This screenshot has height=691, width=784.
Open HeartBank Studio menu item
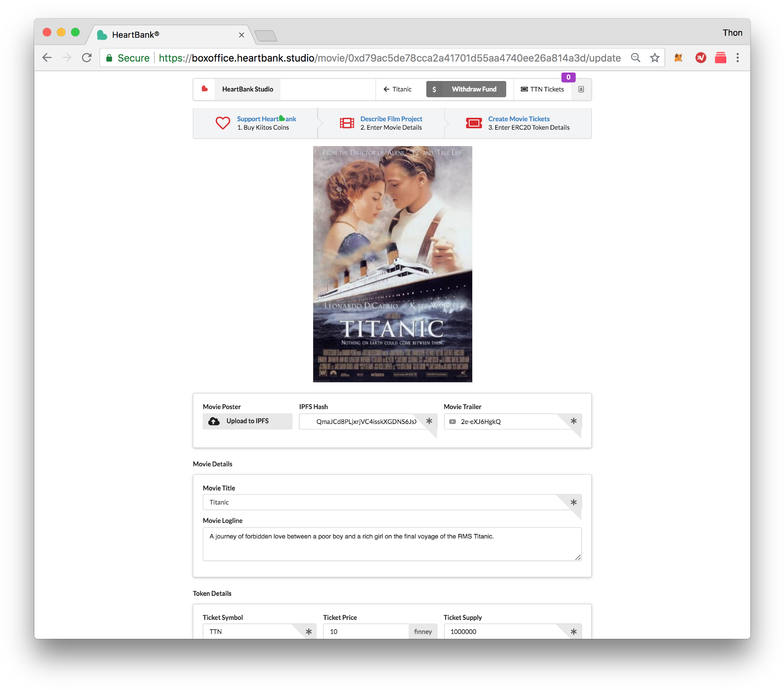coord(248,89)
